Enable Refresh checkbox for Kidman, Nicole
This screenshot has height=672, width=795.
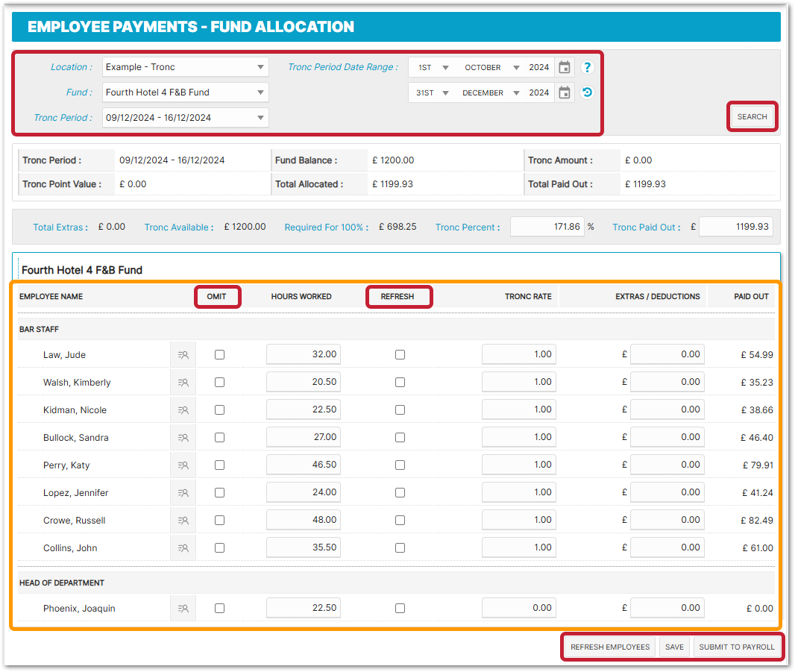click(x=400, y=410)
